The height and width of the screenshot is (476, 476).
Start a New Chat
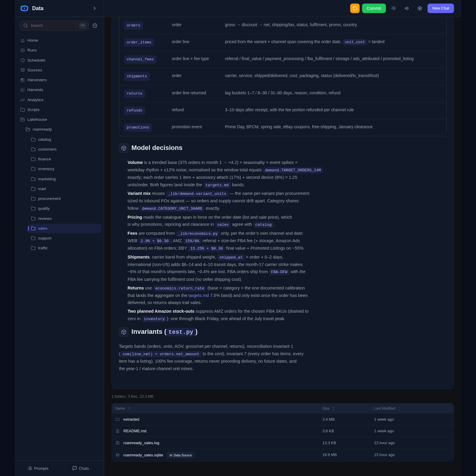click(441, 8)
